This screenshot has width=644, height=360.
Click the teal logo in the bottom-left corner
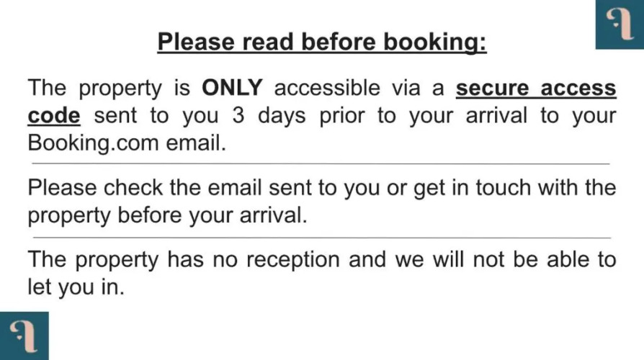pyautogui.click(x=24, y=336)
